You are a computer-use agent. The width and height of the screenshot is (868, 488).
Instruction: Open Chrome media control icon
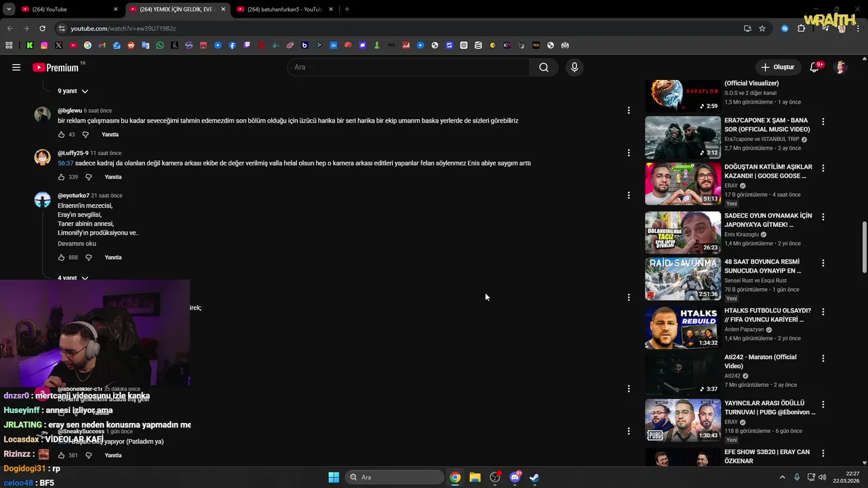(825, 28)
